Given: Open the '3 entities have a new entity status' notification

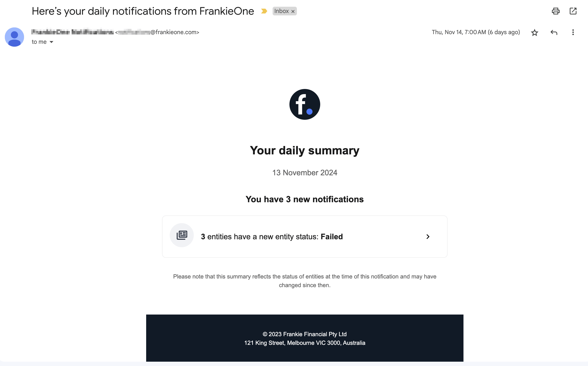Looking at the screenshot, I should click(271, 236).
